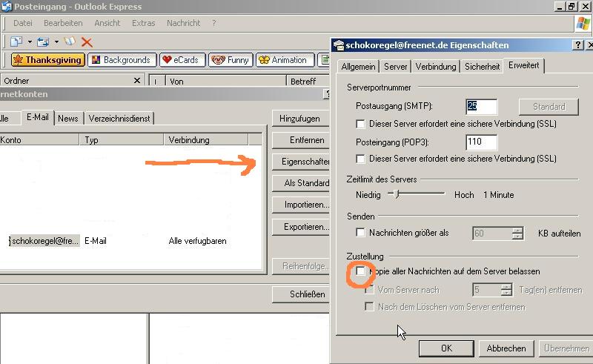593x364 pixels.
Task: Enable SSL for Postausgang (SMTP)
Action: pyautogui.click(x=360, y=124)
